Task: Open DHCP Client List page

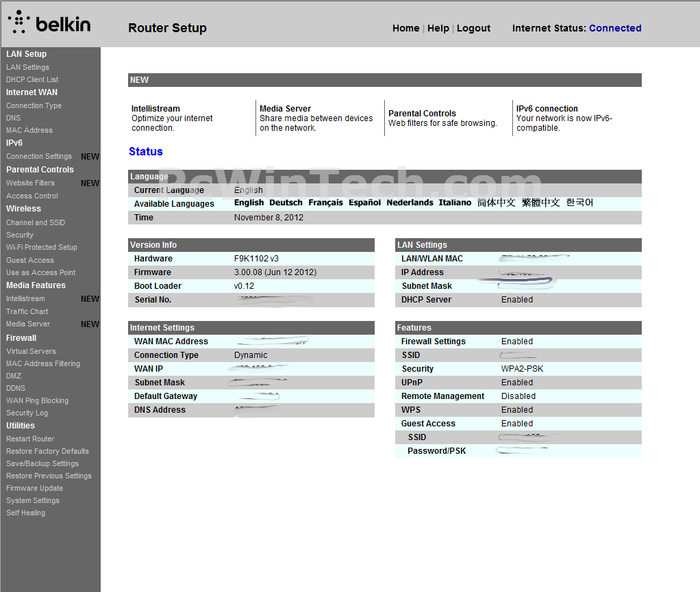Action: (x=32, y=79)
